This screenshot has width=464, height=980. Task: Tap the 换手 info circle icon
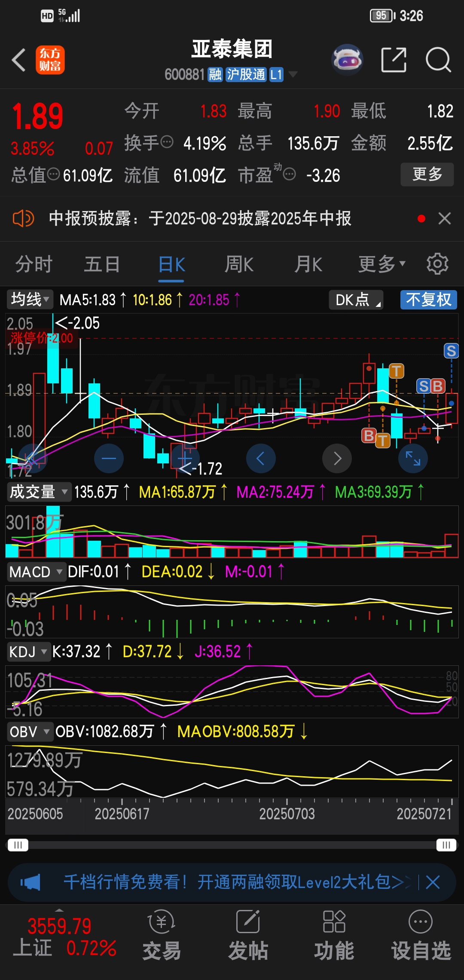(x=167, y=141)
